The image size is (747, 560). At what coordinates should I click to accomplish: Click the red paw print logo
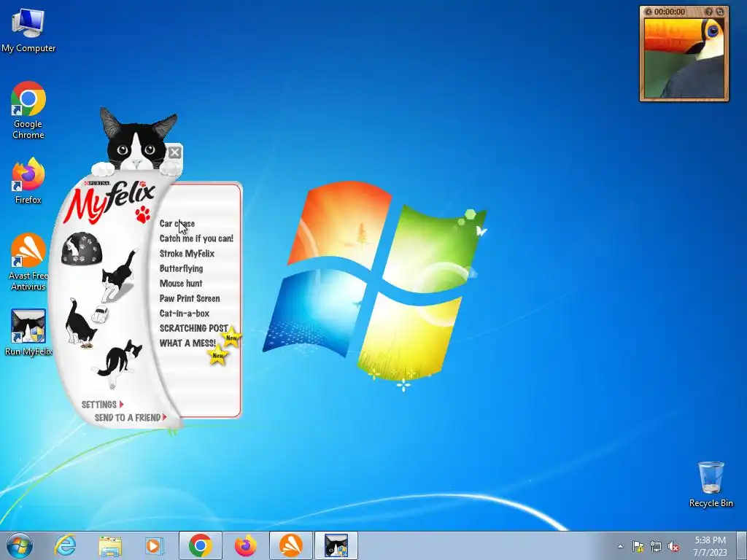pos(142,214)
